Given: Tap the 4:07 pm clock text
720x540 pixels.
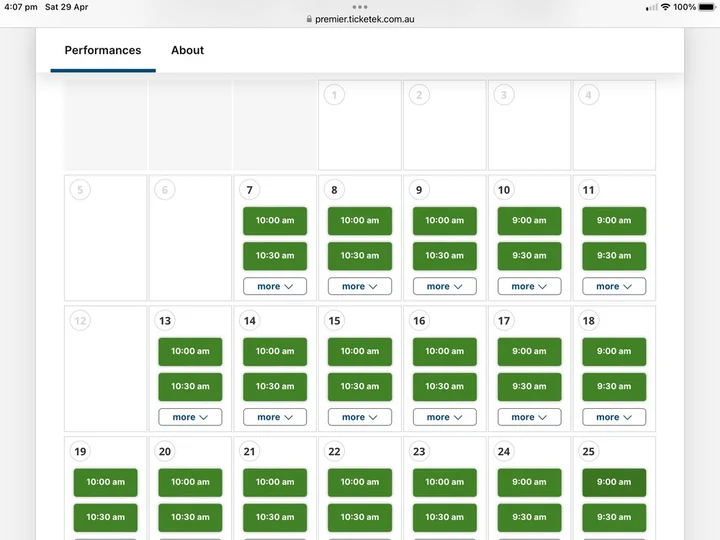Looking at the screenshot, I should point(21,7).
